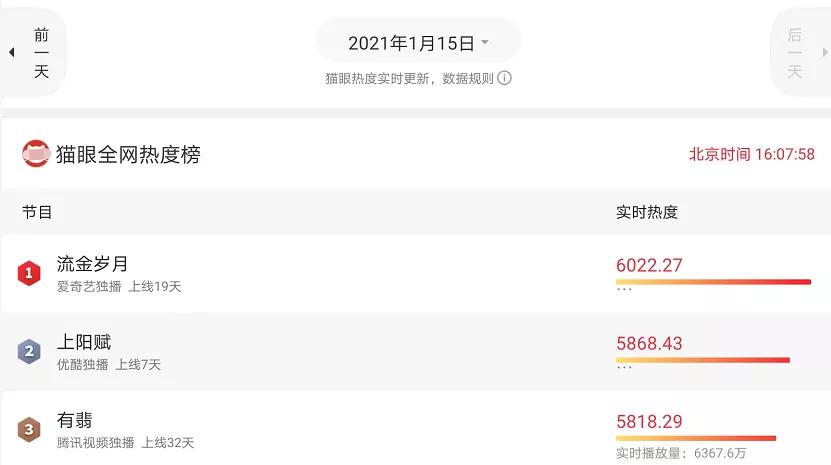
Task: Click right arrow for next day
Action: (x=825, y=52)
